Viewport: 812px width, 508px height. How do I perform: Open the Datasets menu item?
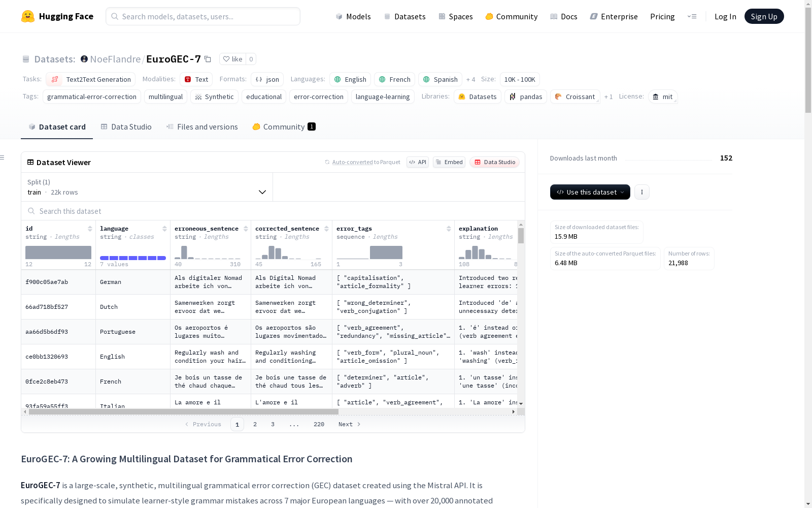[x=404, y=16]
